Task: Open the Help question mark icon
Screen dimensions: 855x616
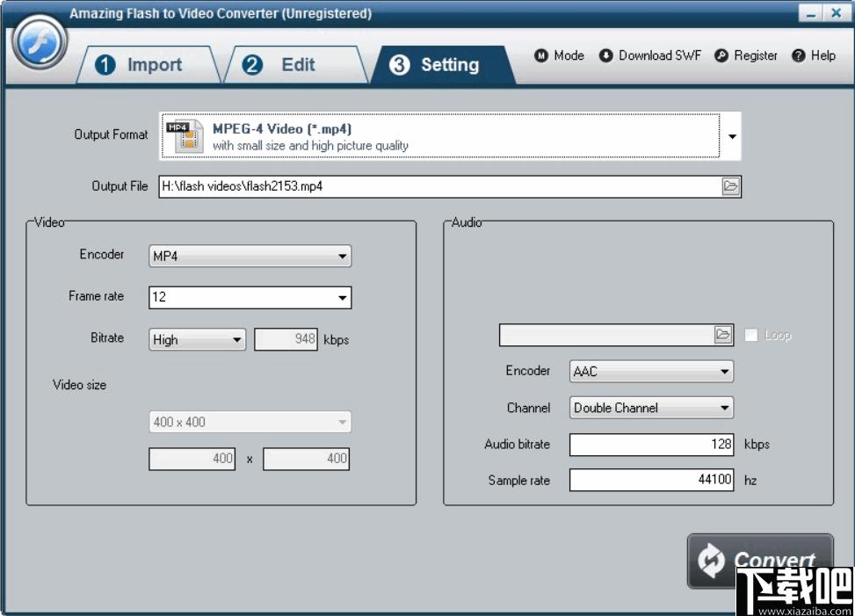Action: point(798,55)
